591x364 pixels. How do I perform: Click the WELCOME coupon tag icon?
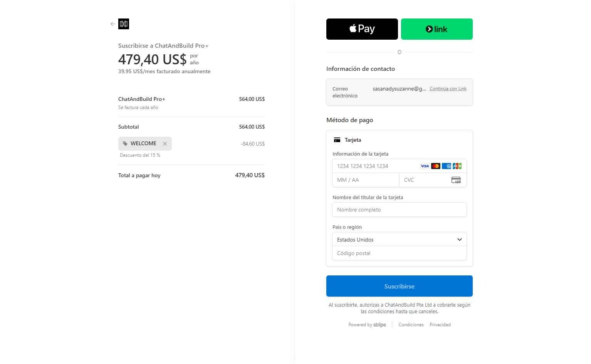tap(125, 144)
